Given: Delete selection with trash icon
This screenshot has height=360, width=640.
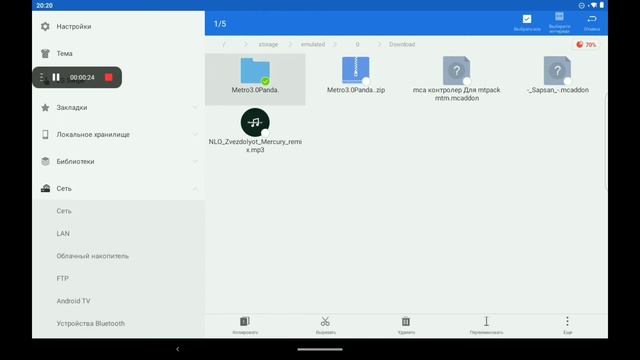Looking at the screenshot, I should click(406, 322).
